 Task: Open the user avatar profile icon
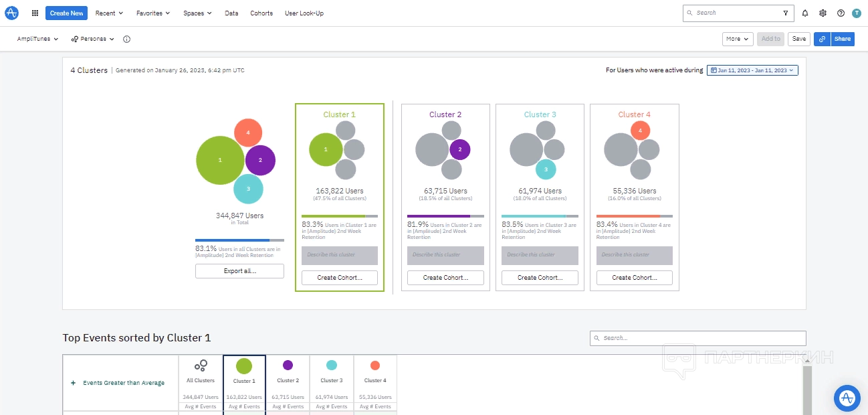point(857,13)
